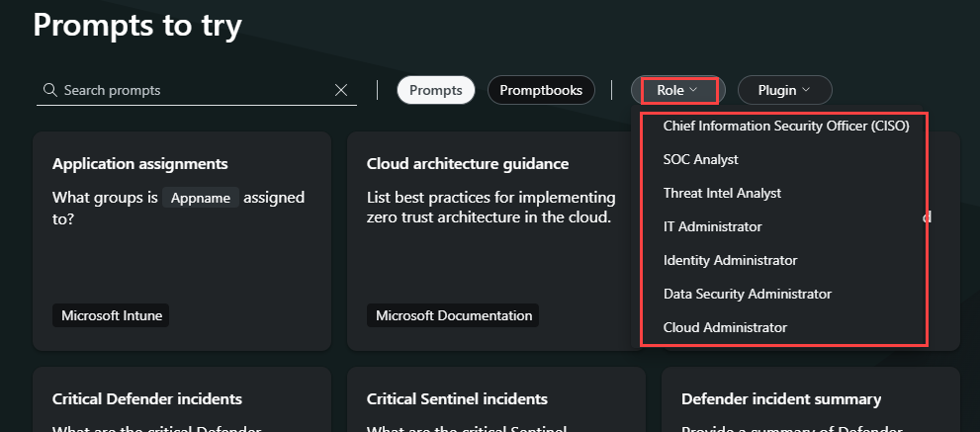Clear the search prompts field
980x432 pixels.
tap(341, 90)
